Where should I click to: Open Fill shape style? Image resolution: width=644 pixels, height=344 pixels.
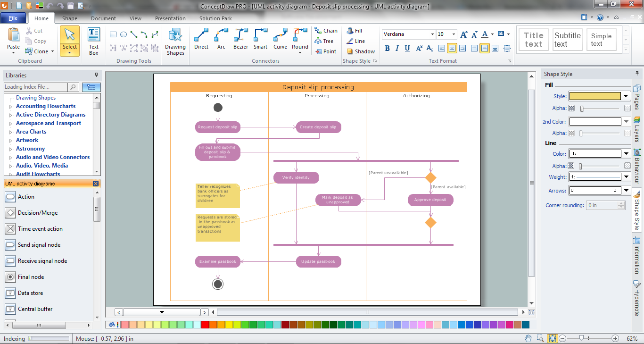click(x=355, y=31)
